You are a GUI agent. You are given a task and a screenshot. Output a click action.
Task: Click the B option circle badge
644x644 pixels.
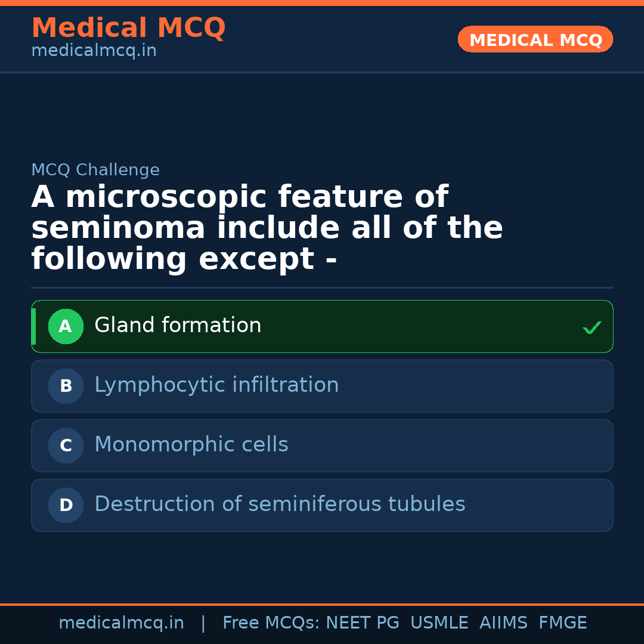click(66, 386)
